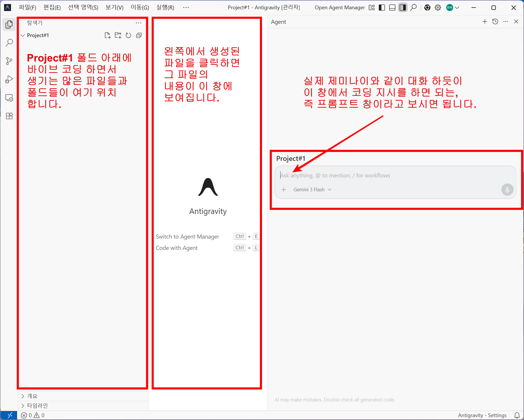Screen dimensions: 524x420
Task: Click Switch to Agent Manager shortcut
Action: [187, 237]
